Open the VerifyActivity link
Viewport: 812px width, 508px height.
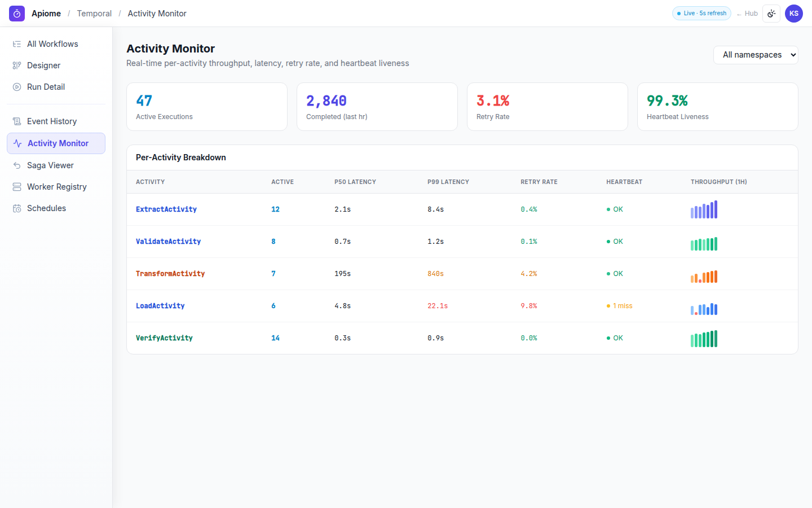click(x=164, y=338)
